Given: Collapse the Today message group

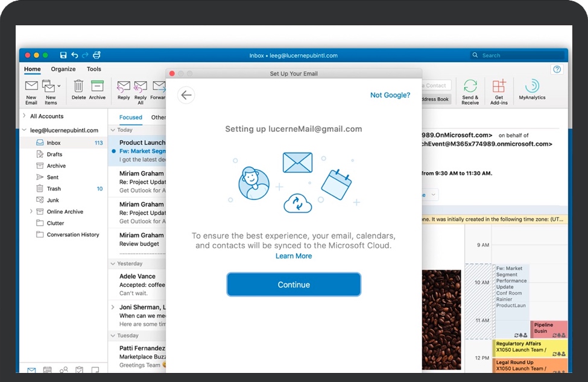Looking at the screenshot, I should point(113,130).
